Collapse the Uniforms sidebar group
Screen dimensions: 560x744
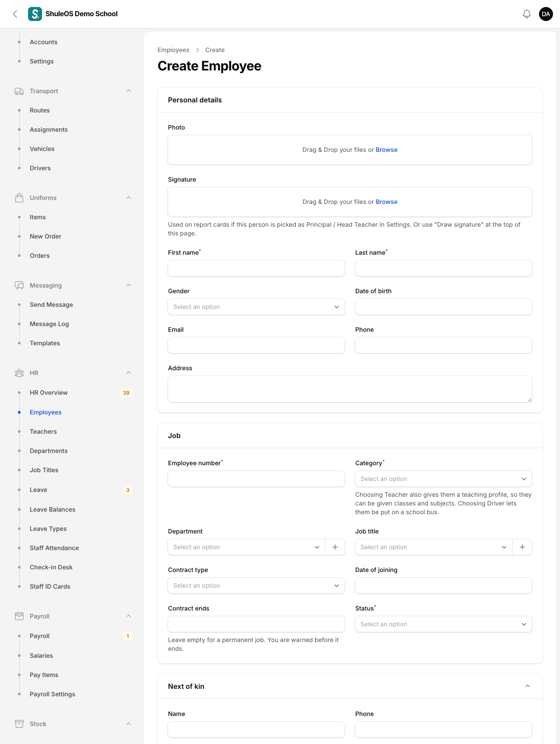coord(129,198)
